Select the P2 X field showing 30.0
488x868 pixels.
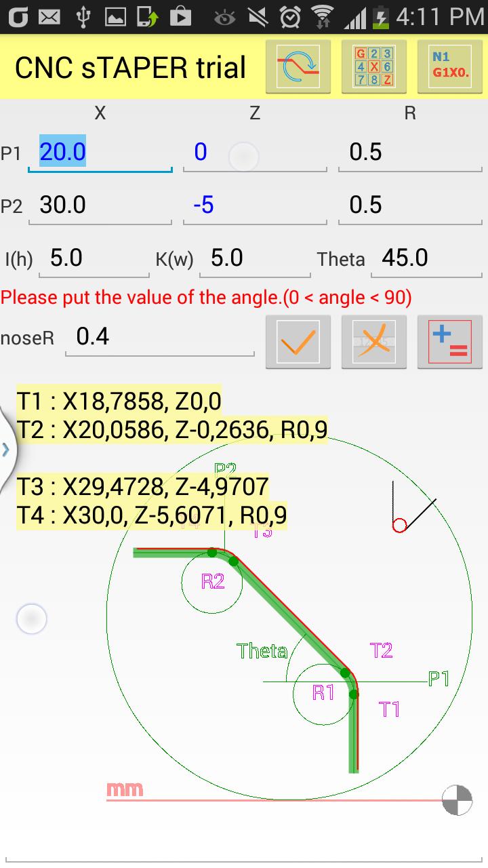click(100, 205)
